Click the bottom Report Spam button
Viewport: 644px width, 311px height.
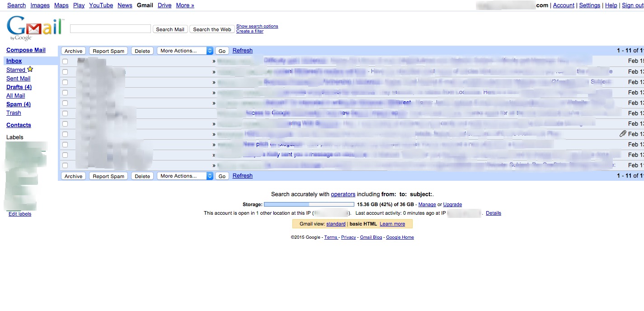coord(108,176)
